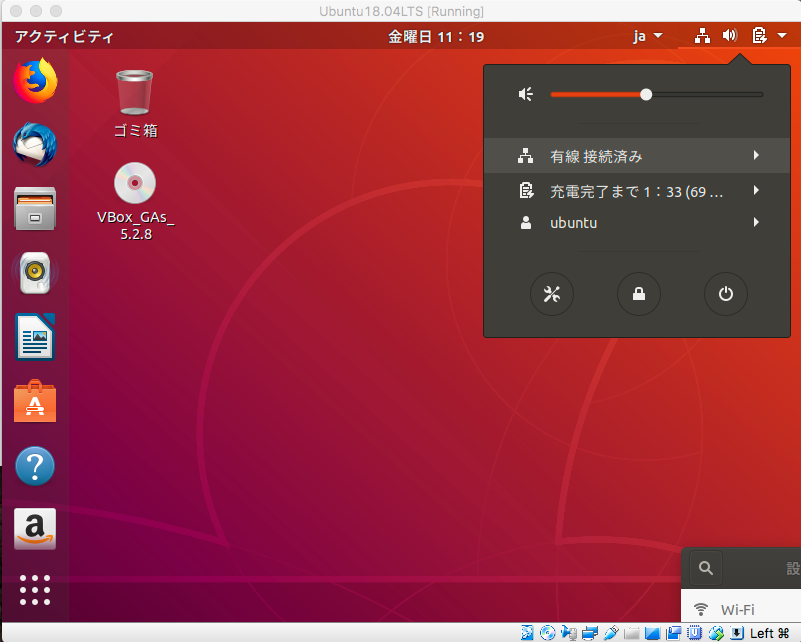Click VirtualBox audio status icon
The height and width of the screenshot is (642, 801).
coord(569,633)
